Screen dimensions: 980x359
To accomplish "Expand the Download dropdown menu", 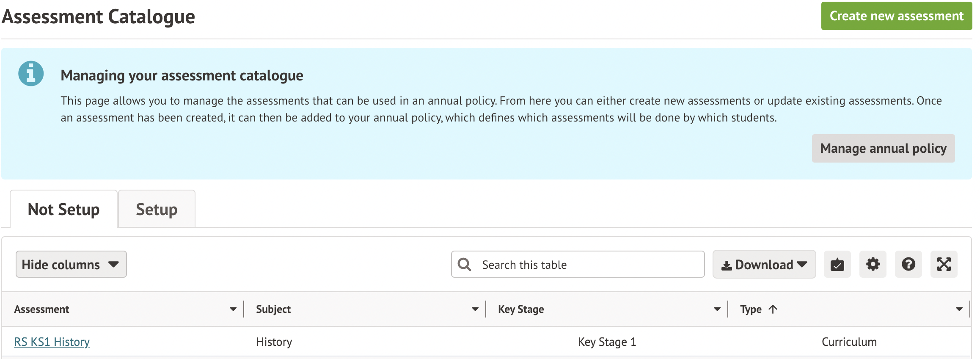I will coord(764,265).
